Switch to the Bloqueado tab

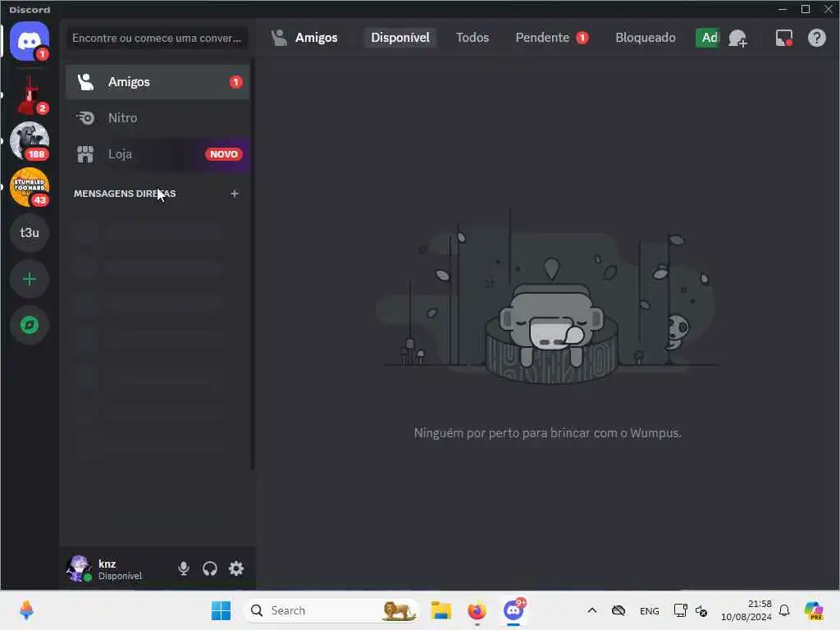point(645,38)
